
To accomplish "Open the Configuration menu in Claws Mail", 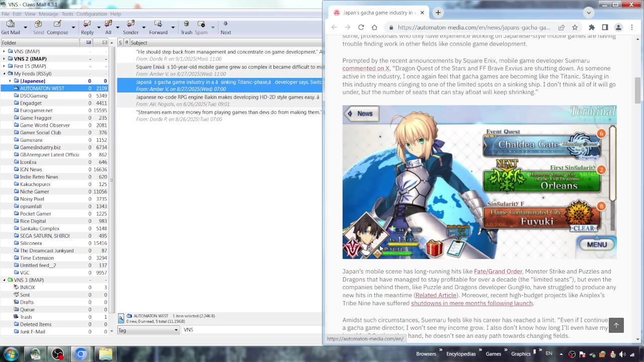I will click(92, 14).
